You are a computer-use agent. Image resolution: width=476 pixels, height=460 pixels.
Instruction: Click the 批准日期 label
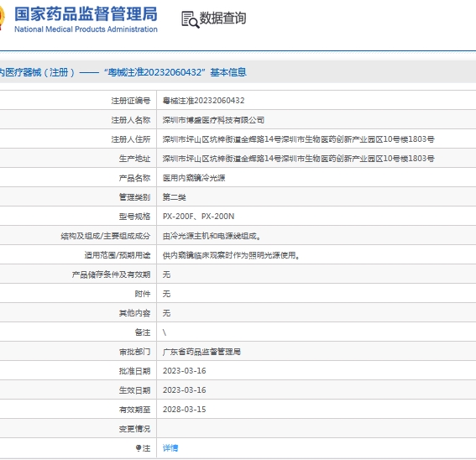(134, 371)
